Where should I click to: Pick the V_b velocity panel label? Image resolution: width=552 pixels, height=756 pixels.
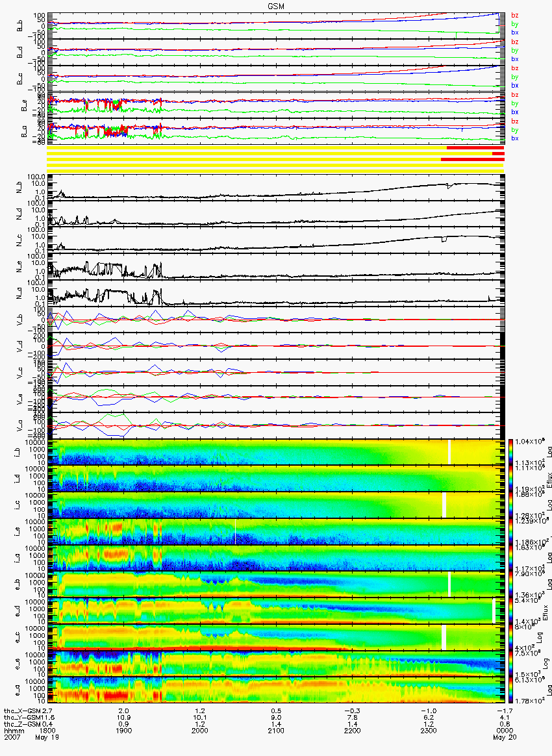tap(19, 319)
